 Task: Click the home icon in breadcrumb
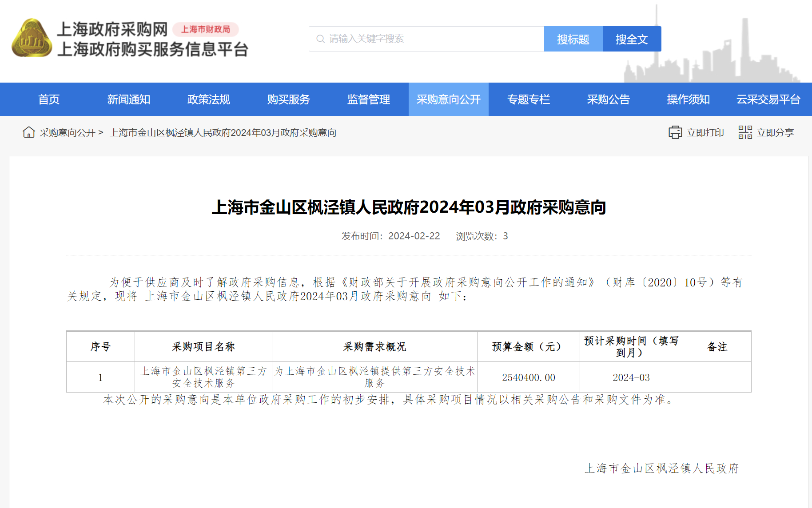[29, 132]
